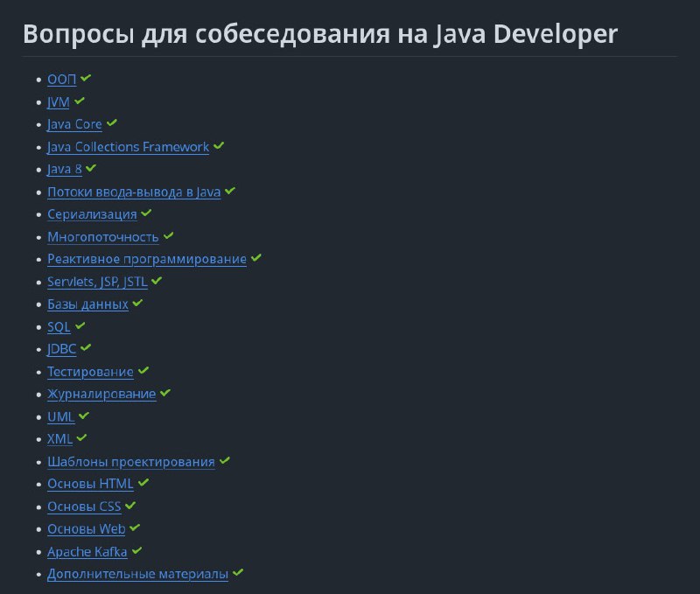Screen dimensions: 700x594
Task: Go to the Java Core section
Action: [x=74, y=124]
